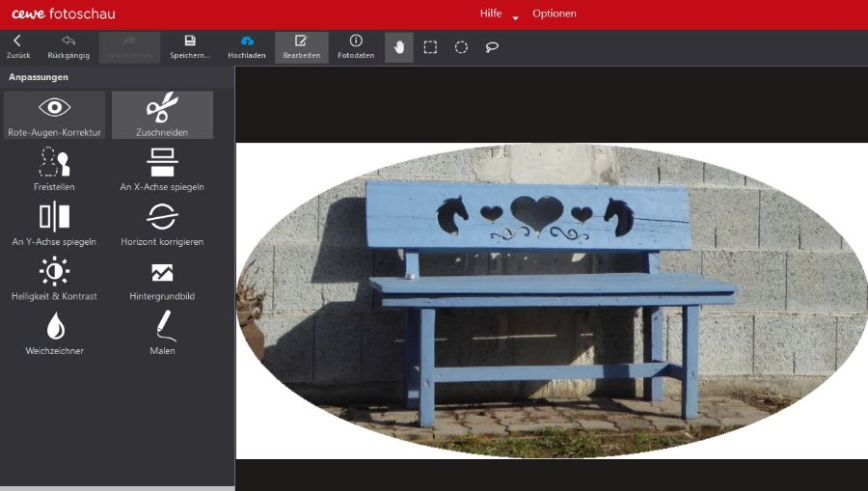Select the Zuschneiden scissors tool

(x=162, y=115)
